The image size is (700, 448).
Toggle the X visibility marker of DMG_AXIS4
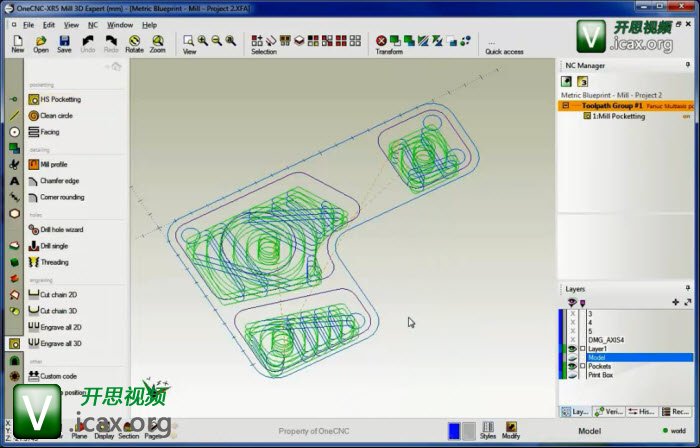(572, 340)
